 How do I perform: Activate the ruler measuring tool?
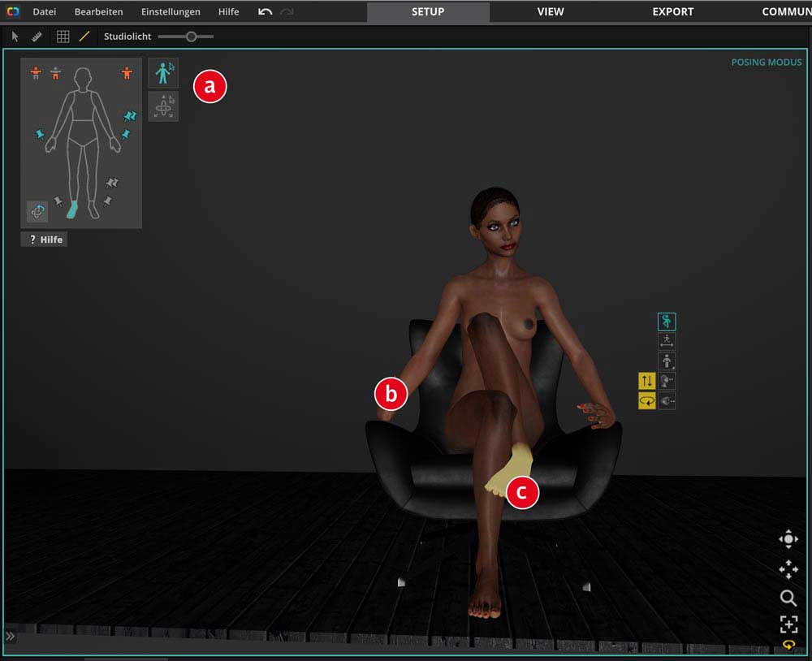(x=37, y=37)
